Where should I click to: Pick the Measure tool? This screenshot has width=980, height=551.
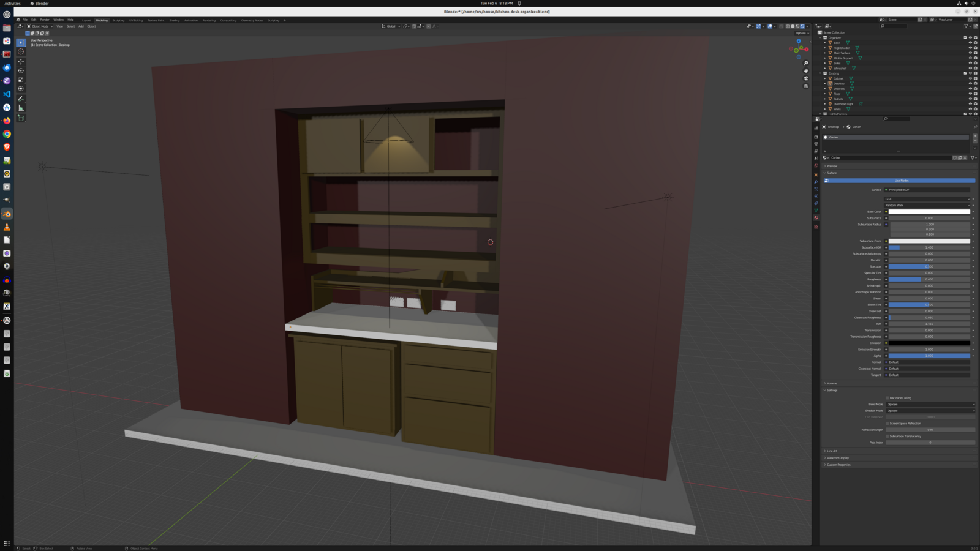tap(21, 108)
